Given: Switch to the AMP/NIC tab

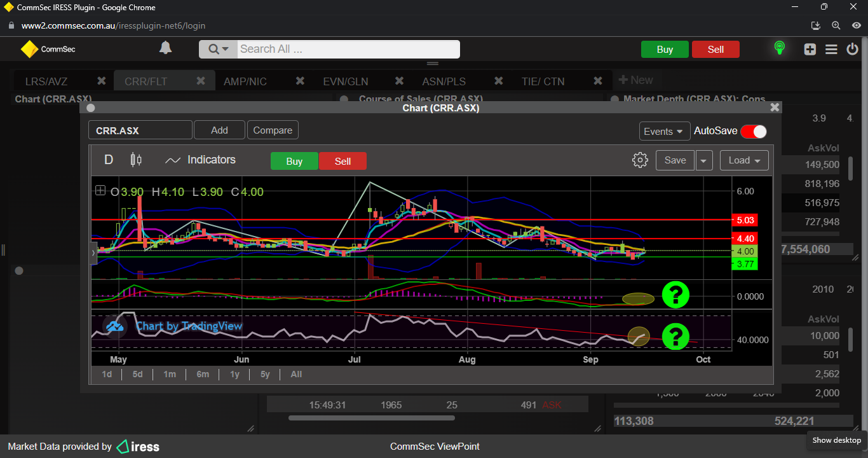Looking at the screenshot, I should 245,81.
